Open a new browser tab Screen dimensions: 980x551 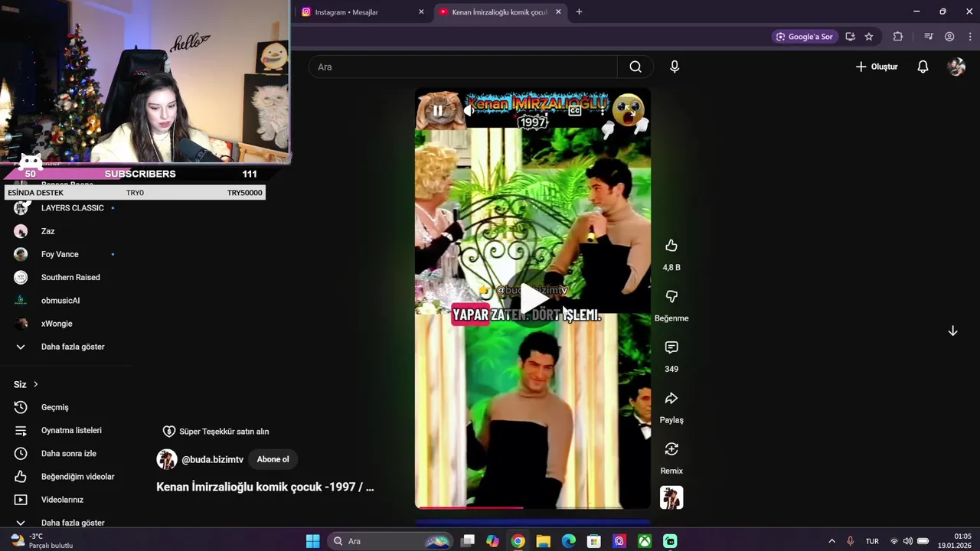tap(579, 12)
